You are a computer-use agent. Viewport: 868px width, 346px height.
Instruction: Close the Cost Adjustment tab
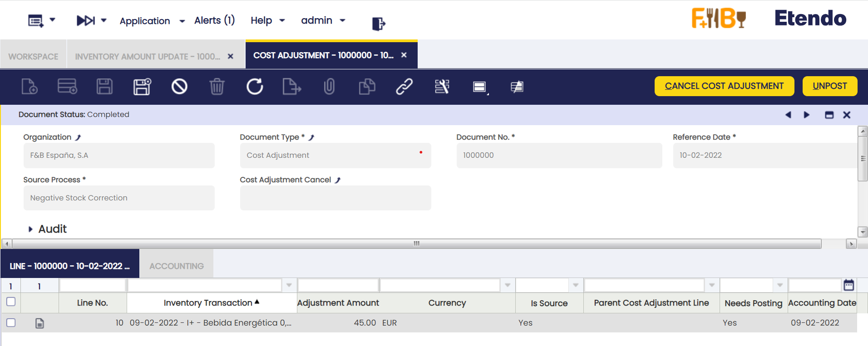pyautogui.click(x=404, y=55)
